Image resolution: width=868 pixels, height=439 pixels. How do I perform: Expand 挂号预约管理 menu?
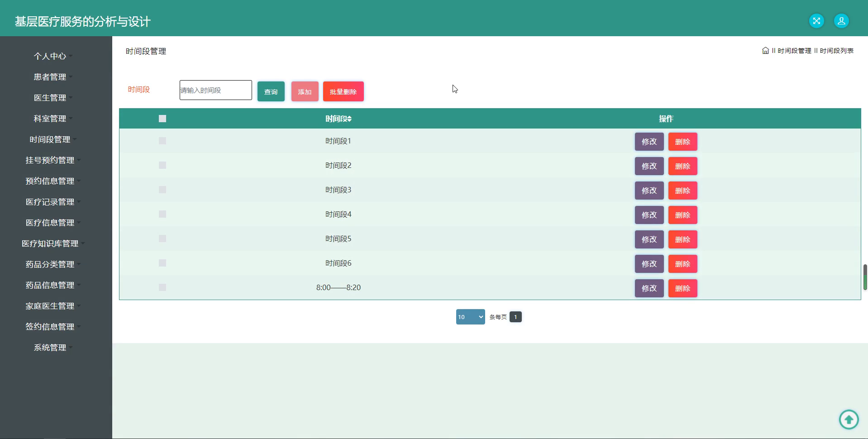coord(53,160)
